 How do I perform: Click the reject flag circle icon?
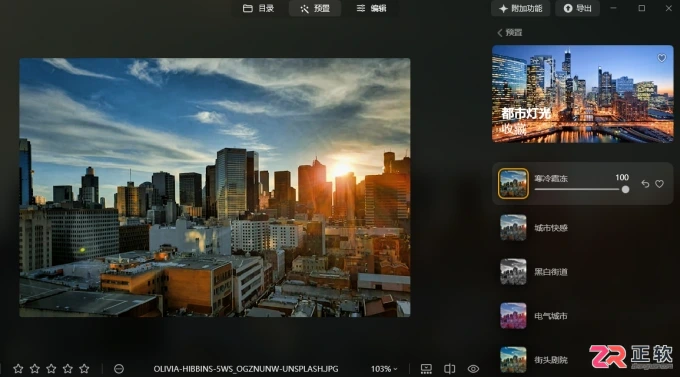coord(119,369)
